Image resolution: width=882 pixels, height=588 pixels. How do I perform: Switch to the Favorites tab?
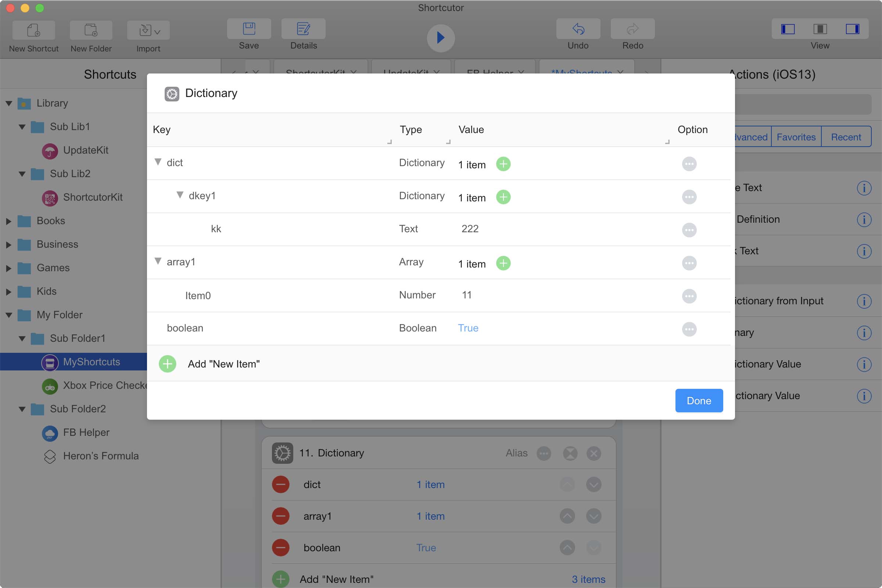pyautogui.click(x=796, y=137)
